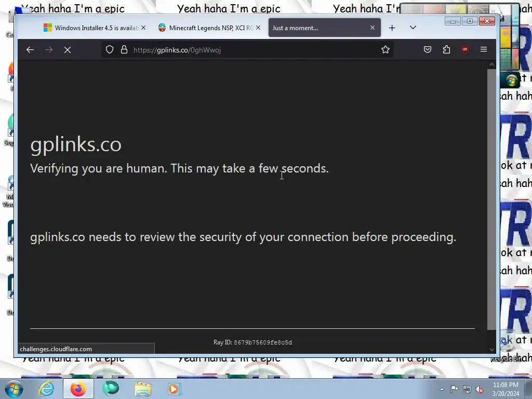532x399 pixels.
Task: Open Action Center flag icon
Action: (x=454, y=389)
